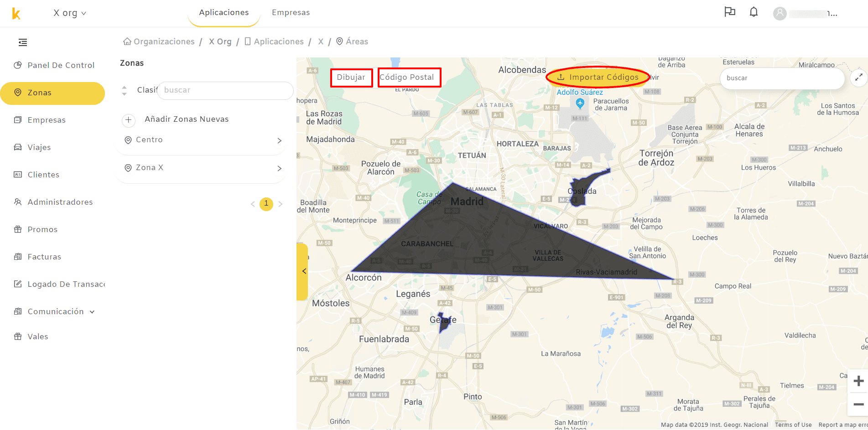Image resolution: width=868 pixels, height=430 pixels.
Task: Select Zonas in sidebar
Action: 52,93
